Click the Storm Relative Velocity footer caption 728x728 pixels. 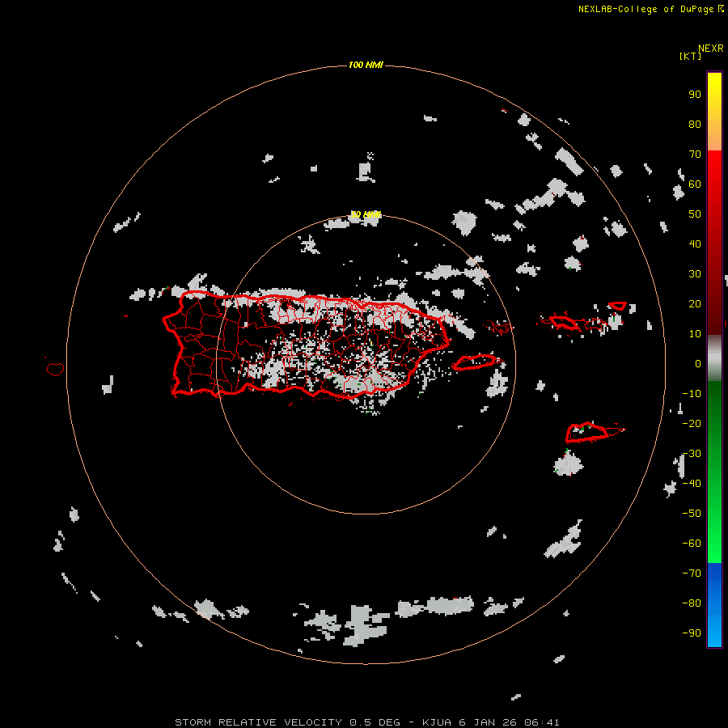click(366, 722)
